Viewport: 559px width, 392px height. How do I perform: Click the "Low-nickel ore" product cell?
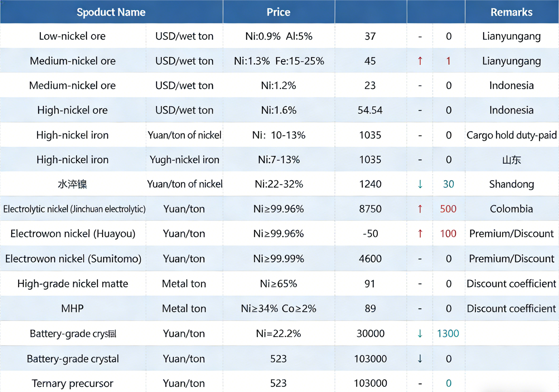pos(72,36)
